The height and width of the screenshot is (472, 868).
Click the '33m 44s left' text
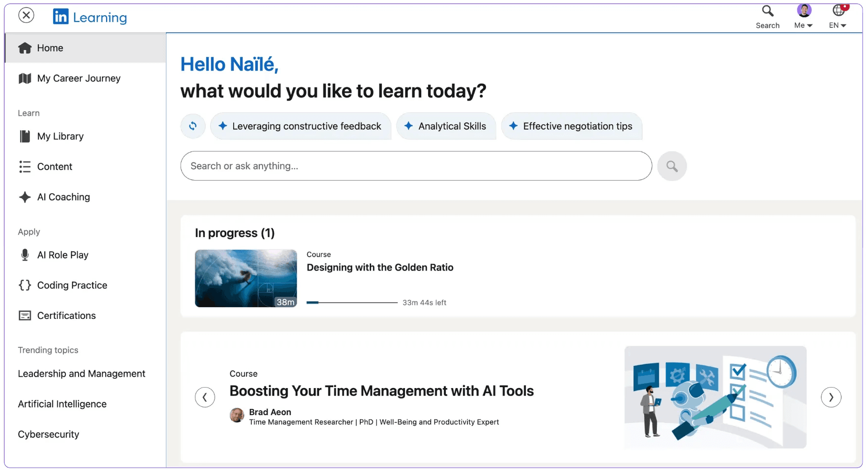424,303
